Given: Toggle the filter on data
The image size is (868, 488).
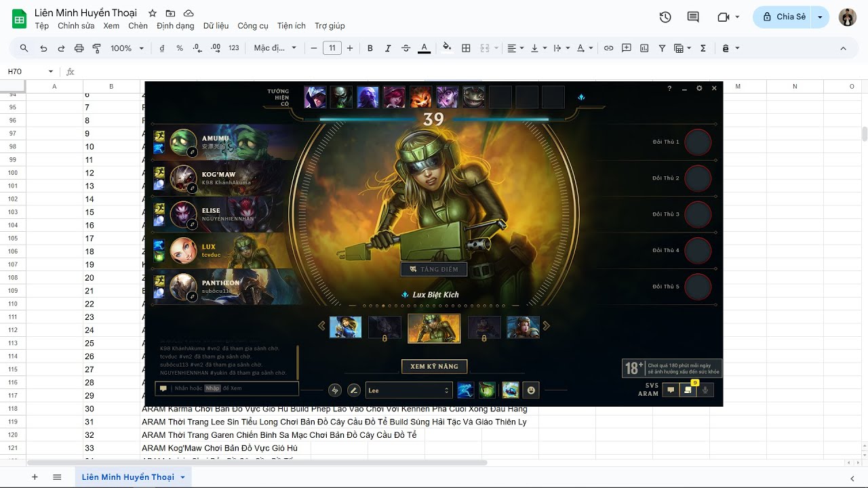Looking at the screenshot, I should [x=662, y=48].
